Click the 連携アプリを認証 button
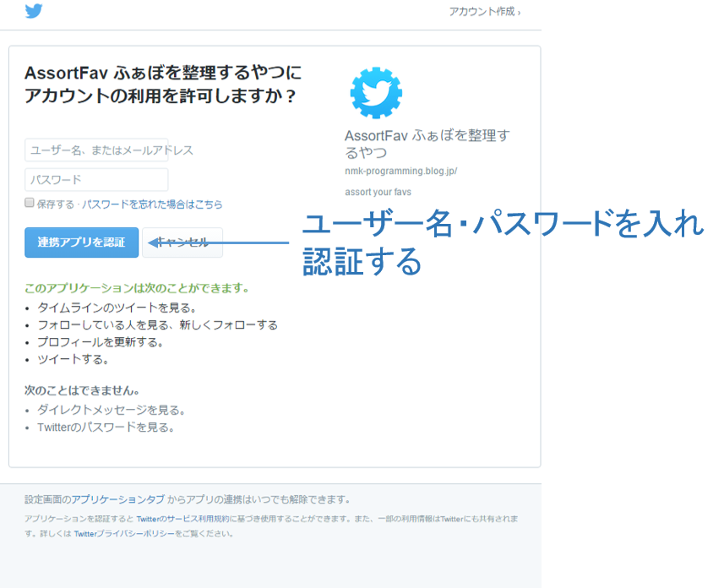 [82, 242]
